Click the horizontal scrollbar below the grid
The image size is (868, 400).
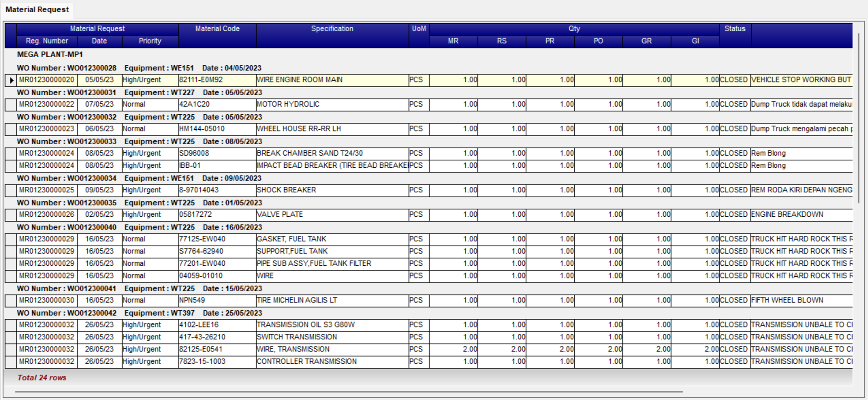coord(349,391)
